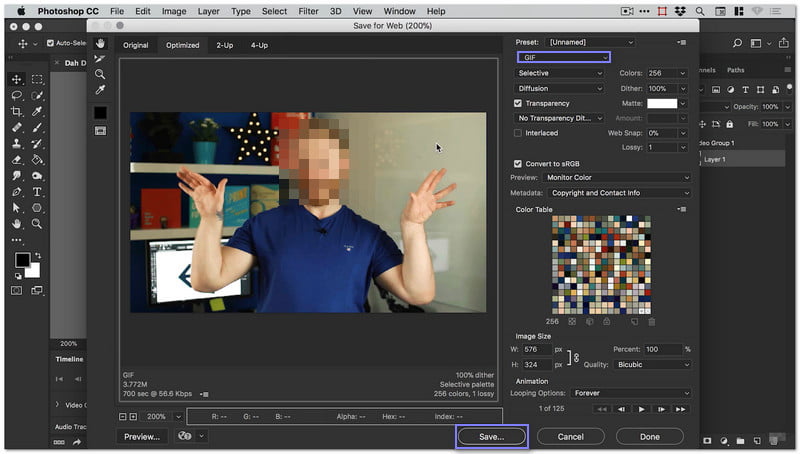Select the Brush tool in main toolbar

37,128
